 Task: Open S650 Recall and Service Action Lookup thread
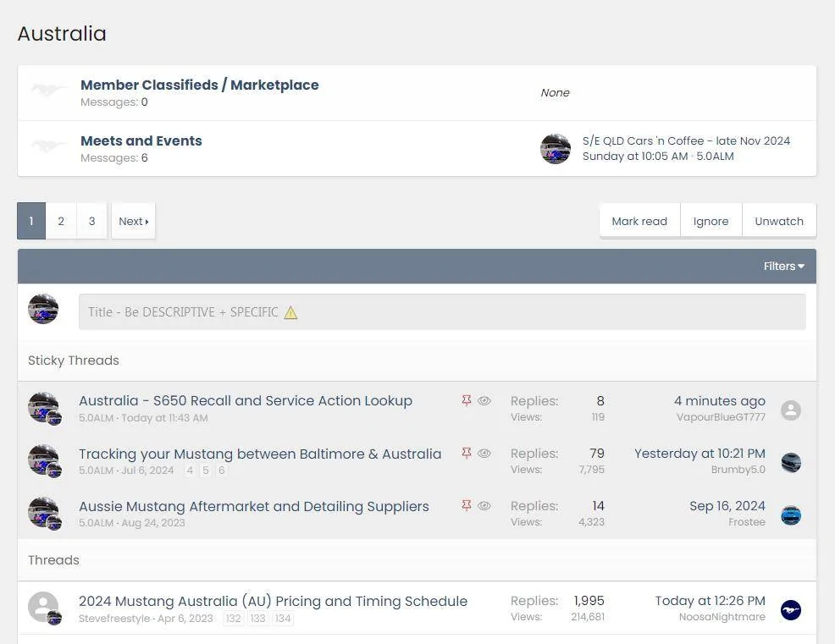[x=246, y=401]
